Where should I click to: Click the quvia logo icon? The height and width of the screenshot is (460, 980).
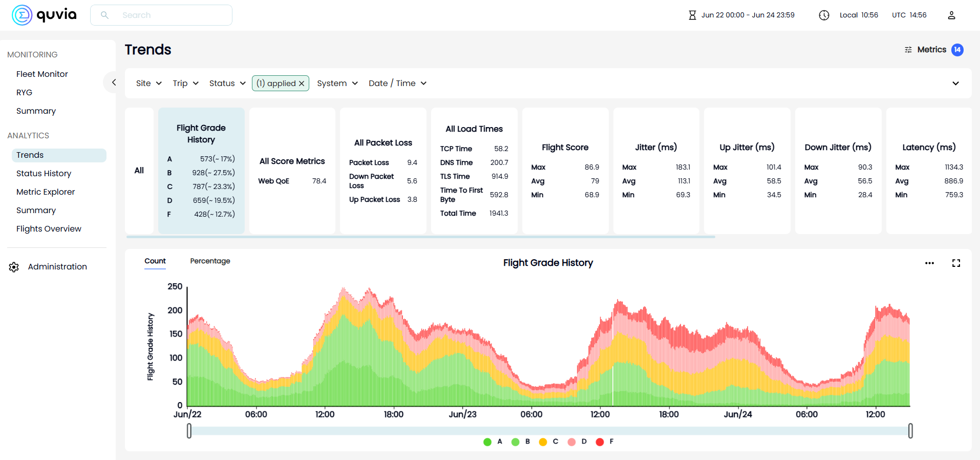[x=22, y=15]
